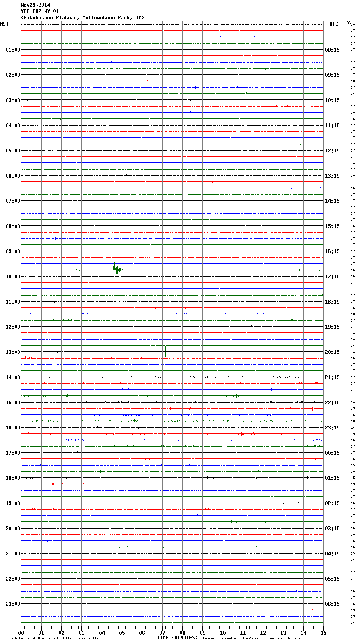Click the 03:15 UTC time label
This screenshot has height=644, width=357.
point(332,529)
